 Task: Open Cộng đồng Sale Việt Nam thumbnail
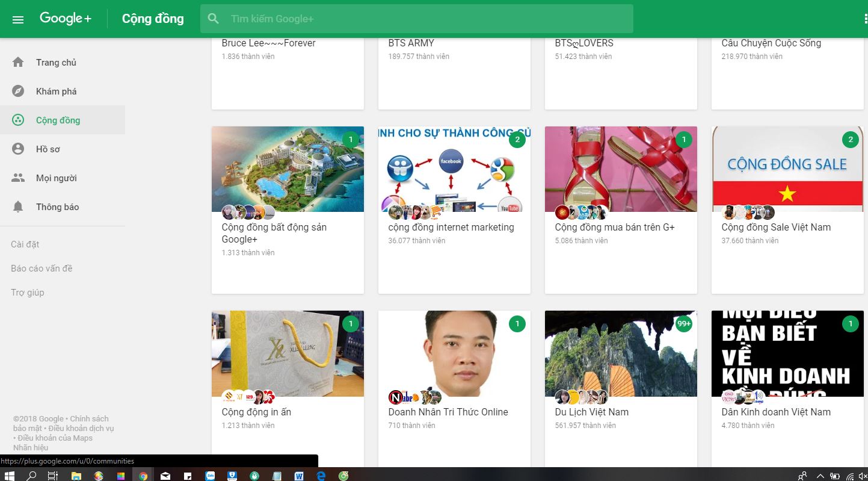tap(787, 169)
